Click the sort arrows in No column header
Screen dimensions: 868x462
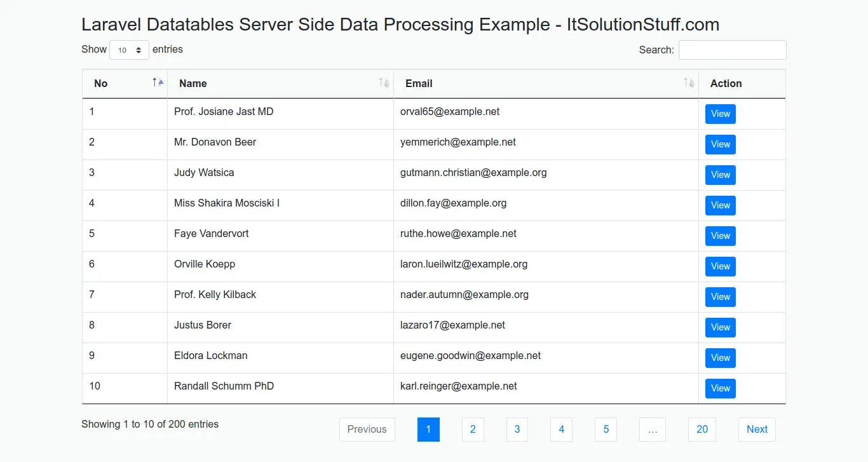(158, 83)
